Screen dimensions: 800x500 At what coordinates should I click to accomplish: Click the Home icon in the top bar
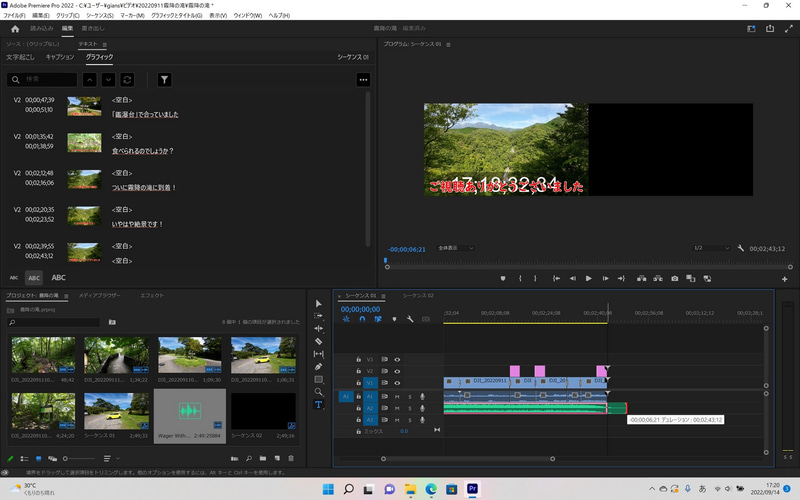(x=15, y=29)
